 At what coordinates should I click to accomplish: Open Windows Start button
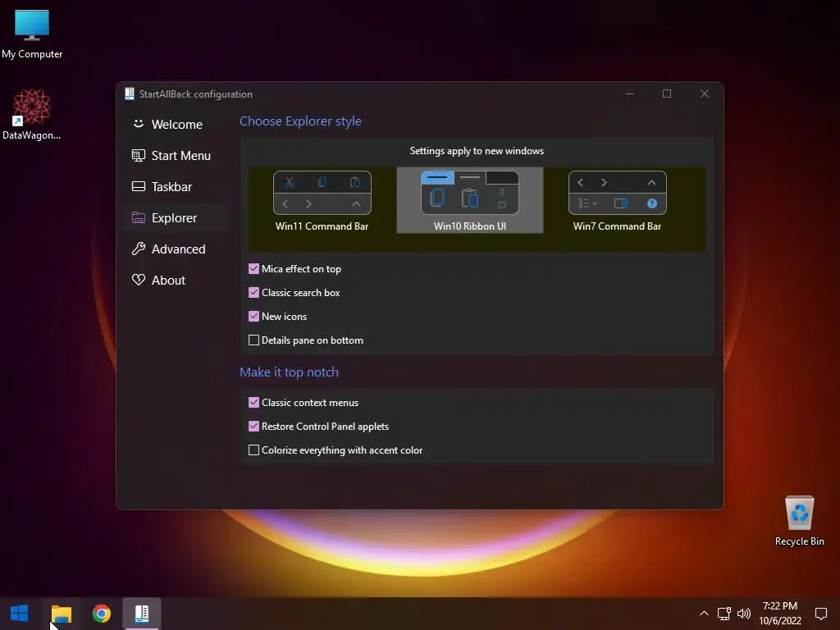tap(20, 614)
